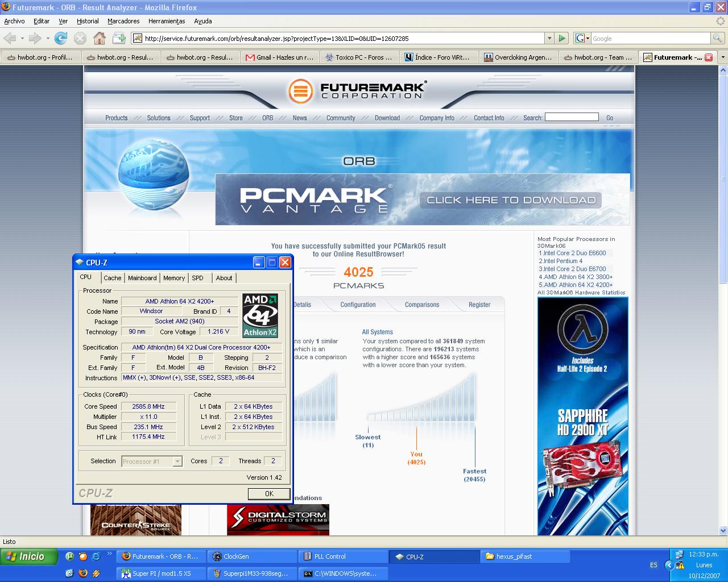Click the green Go arrow beside address bar
The image size is (728, 582).
pos(562,38)
